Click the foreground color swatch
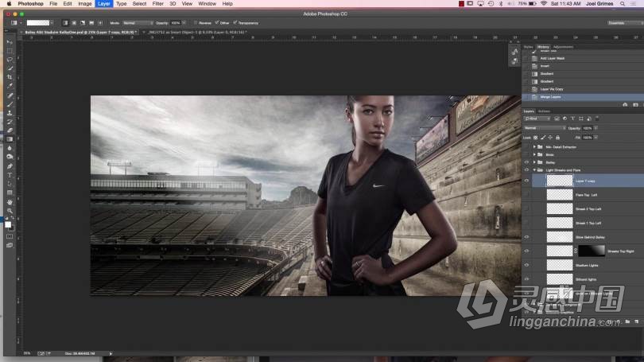This screenshot has height=362, width=644. [x=8, y=224]
